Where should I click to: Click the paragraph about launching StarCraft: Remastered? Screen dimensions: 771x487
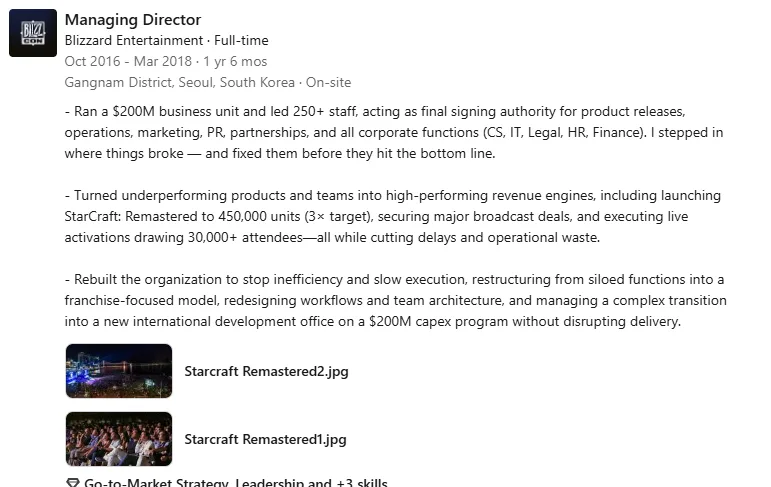coord(392,216)
